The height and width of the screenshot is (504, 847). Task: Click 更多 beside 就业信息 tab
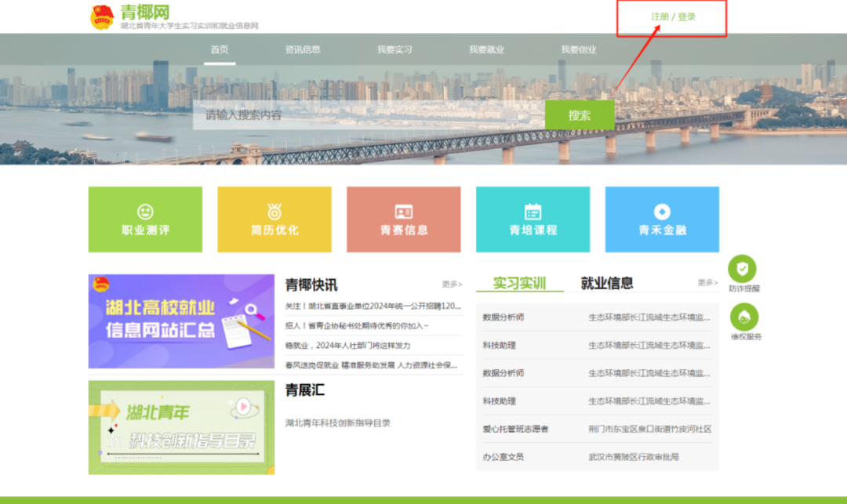707,282
